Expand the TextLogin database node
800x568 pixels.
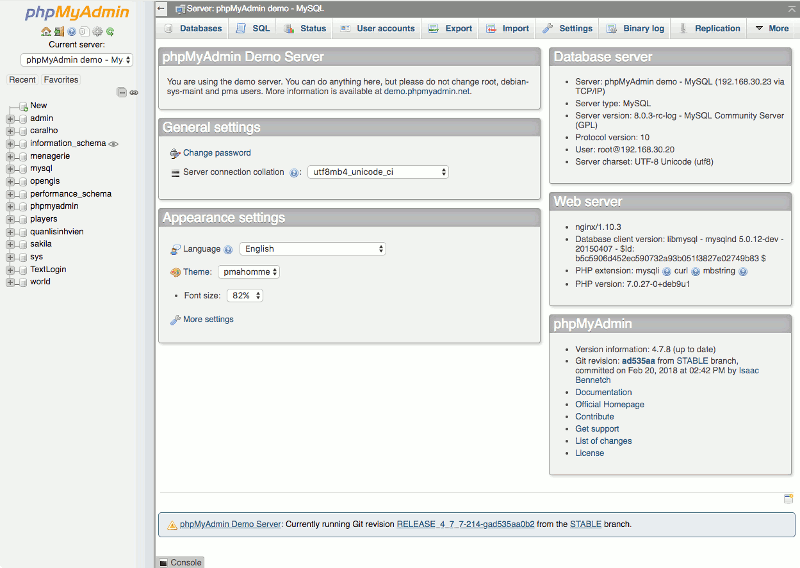tap(10, 269)
